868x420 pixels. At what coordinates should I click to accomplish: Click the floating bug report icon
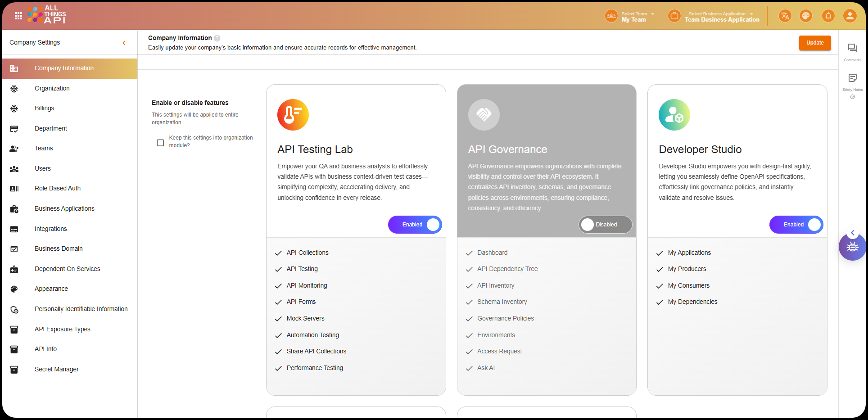click(852, 247)
